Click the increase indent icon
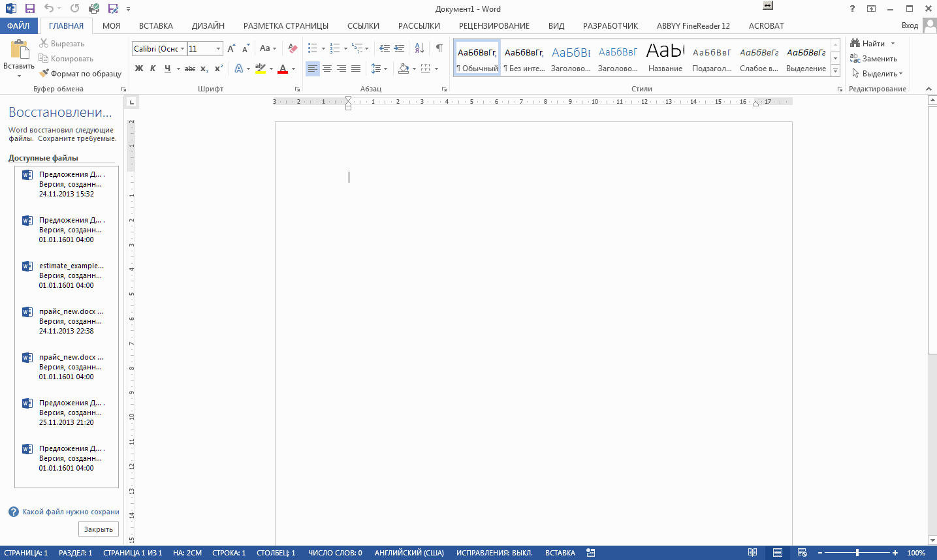 click(399, 48)
